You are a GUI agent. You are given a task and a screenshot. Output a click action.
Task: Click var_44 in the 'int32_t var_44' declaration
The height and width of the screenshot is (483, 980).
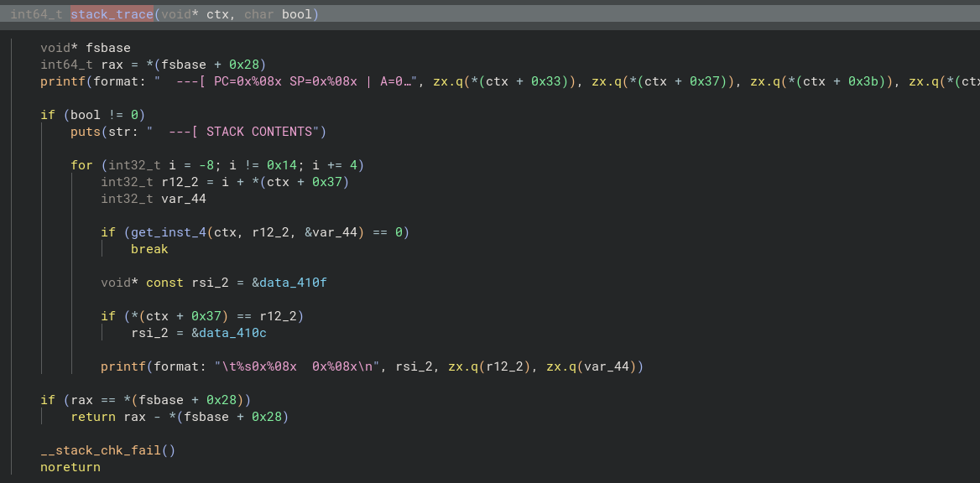(183, 200)
